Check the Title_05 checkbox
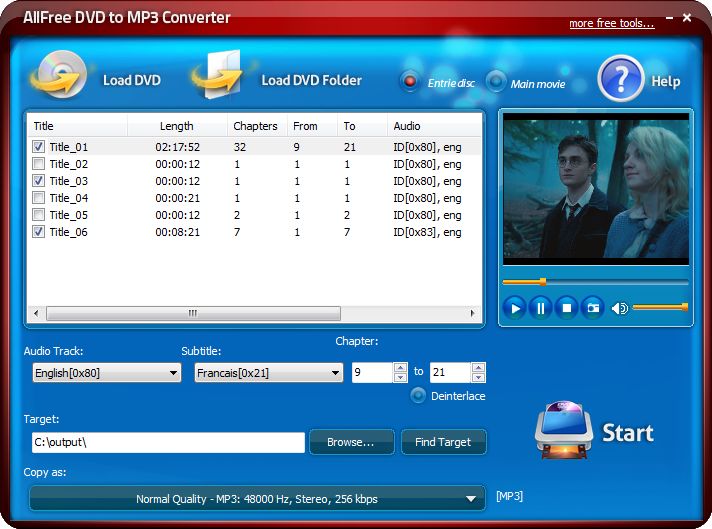 [39, 214]
